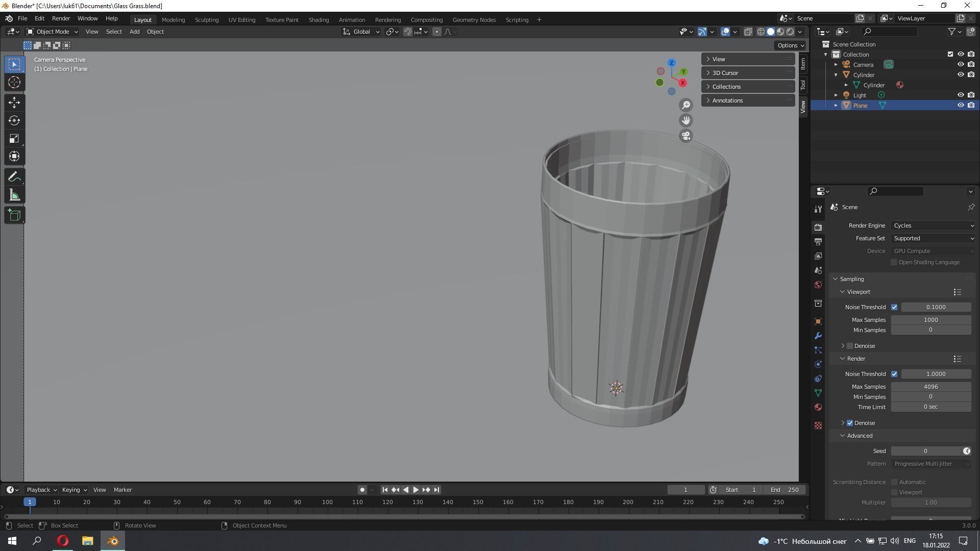Screen dimensions: 980x551
Task: Expand the 3D Cursor panel
Action: tap(748, 73)
